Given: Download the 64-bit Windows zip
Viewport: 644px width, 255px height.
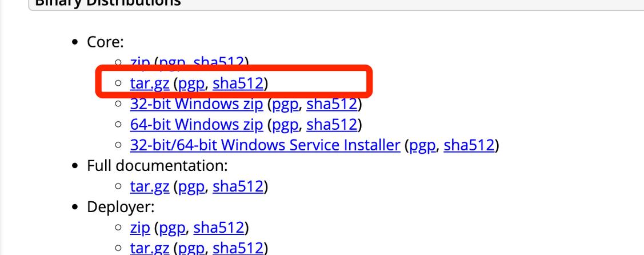Looking at the screenshot, I should pos(197,125).
